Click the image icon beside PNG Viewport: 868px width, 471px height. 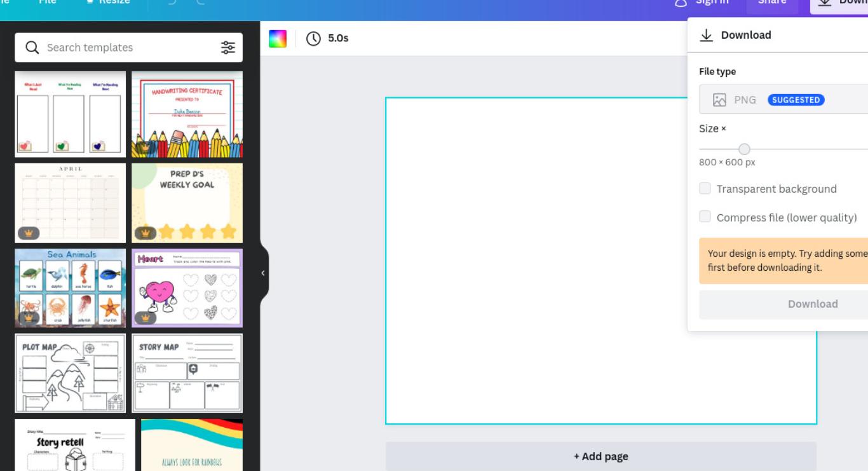(x=719, y=100)
